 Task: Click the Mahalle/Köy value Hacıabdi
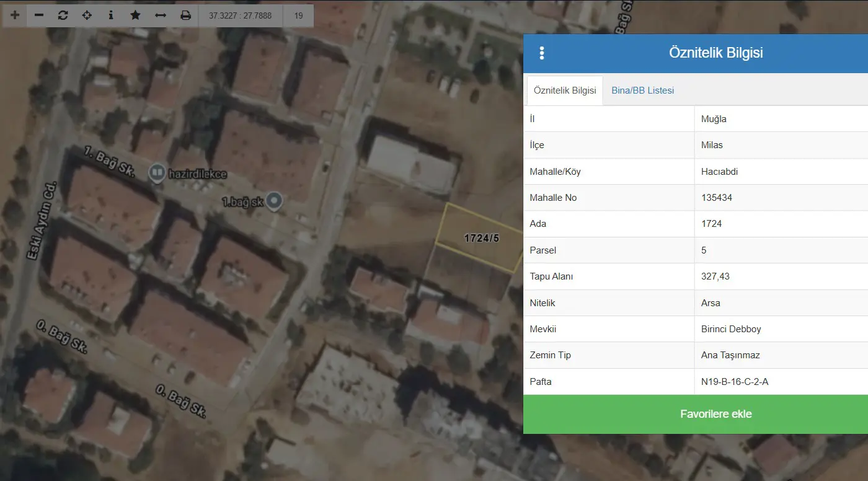point(719,172)
